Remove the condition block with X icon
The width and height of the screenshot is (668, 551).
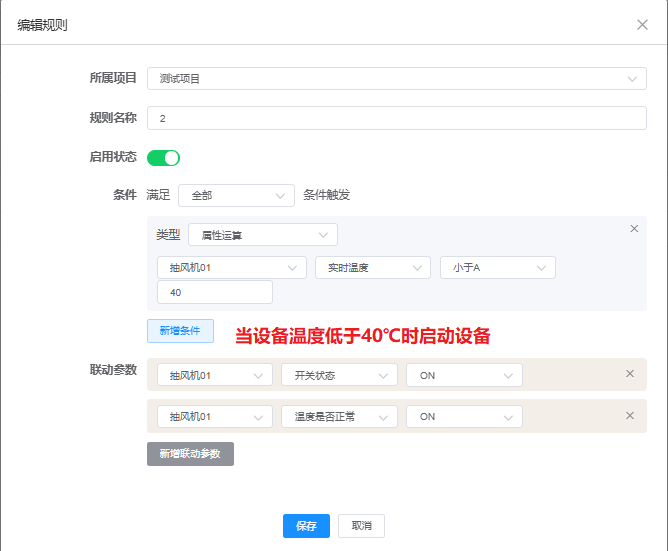point(634,229)
